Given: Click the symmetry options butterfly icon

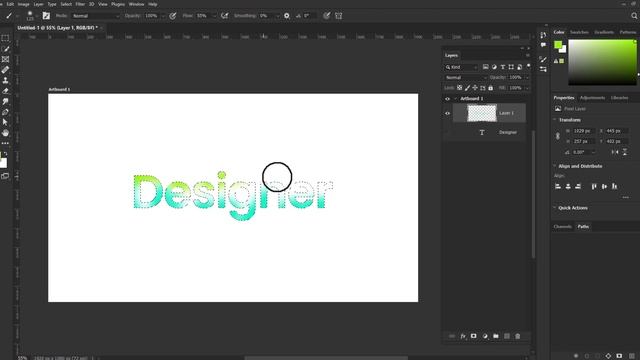Looking at the screenshot, I should point(338,16).
